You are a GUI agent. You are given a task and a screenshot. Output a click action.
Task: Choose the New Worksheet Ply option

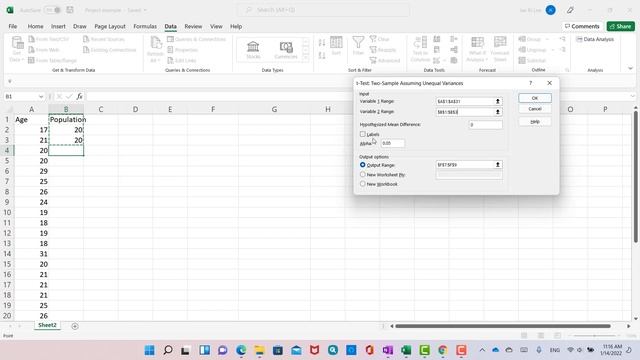362,174
